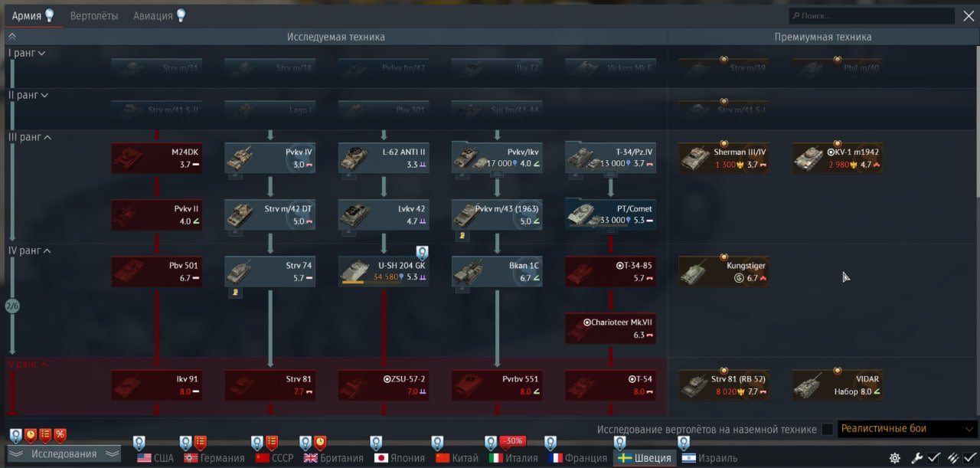Click the Sweden flag icon
This screenshot has height=468, width=980.
click(x=625, y=458)
